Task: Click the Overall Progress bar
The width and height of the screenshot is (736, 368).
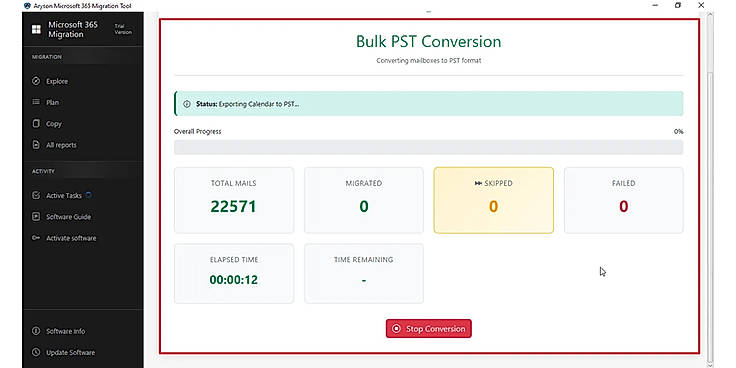Action: [x=429, y=147]
